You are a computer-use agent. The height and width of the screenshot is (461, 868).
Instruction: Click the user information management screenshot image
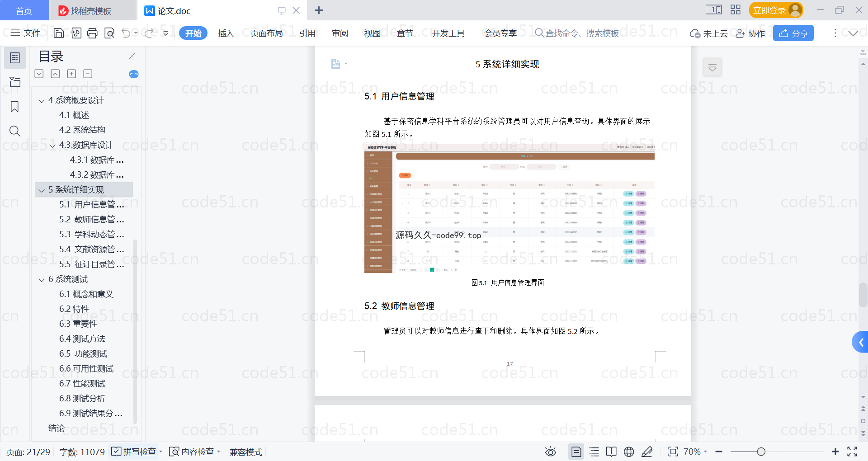pos(509,208)
